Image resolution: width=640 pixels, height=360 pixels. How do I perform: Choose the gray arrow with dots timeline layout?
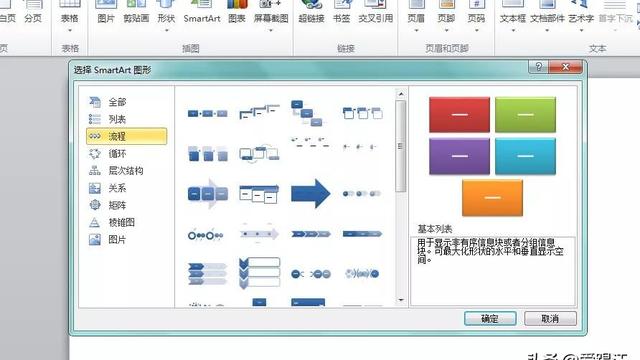259,234
